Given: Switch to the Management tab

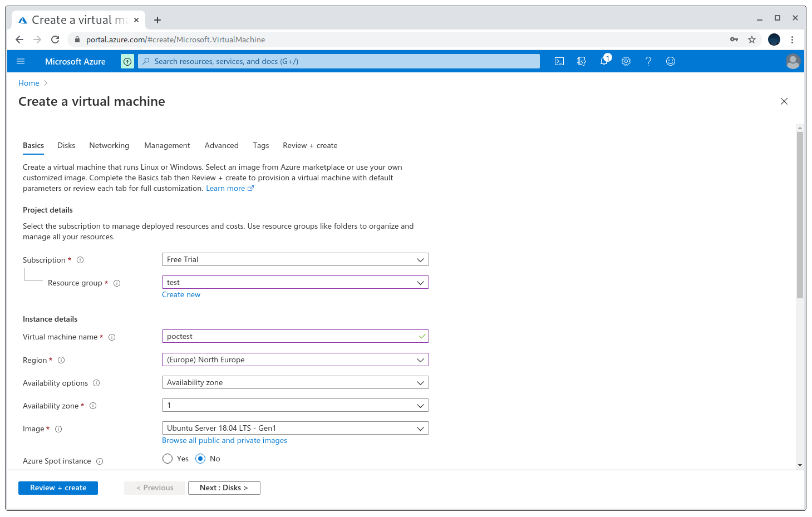Looking at the screenshot, I should [x=167, y=145].
